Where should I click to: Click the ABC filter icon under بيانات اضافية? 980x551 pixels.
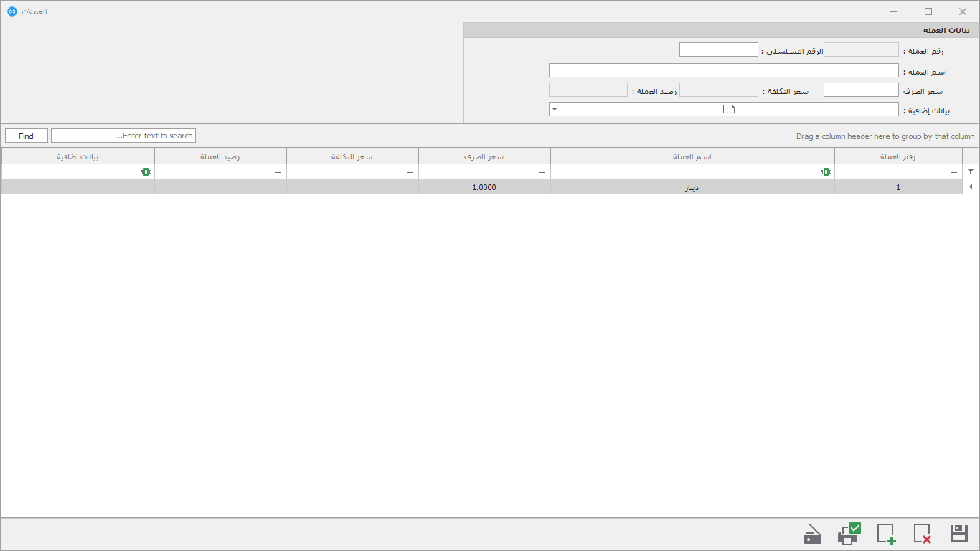[146, 171]
